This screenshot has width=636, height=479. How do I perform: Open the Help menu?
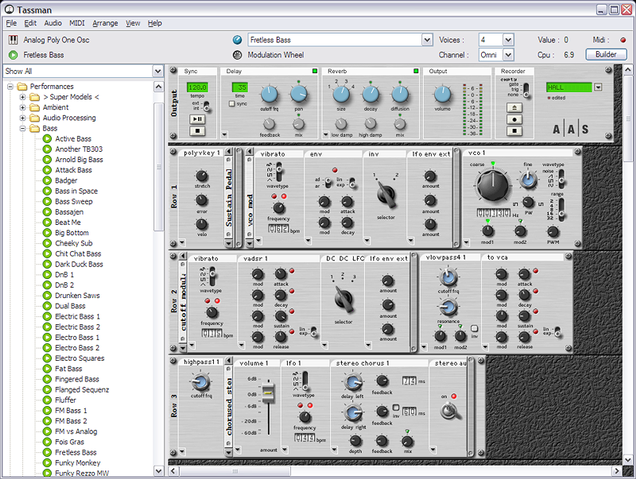click(155, 23)
